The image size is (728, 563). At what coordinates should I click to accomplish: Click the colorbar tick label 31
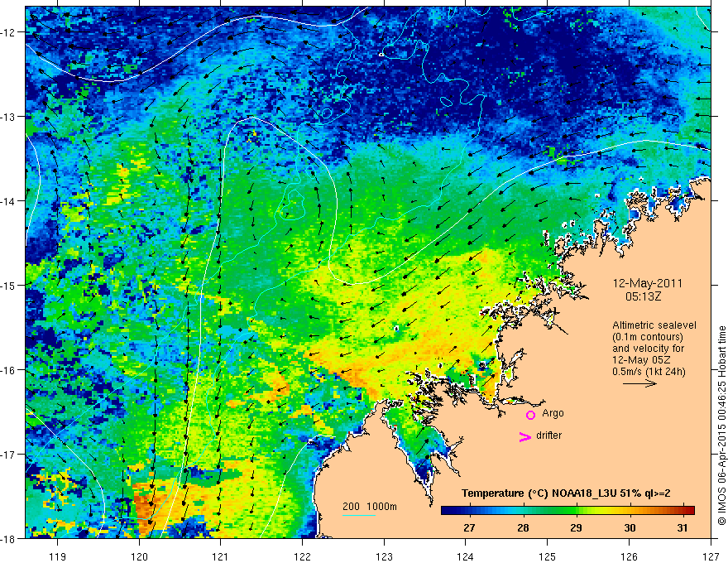coord(682,527)
